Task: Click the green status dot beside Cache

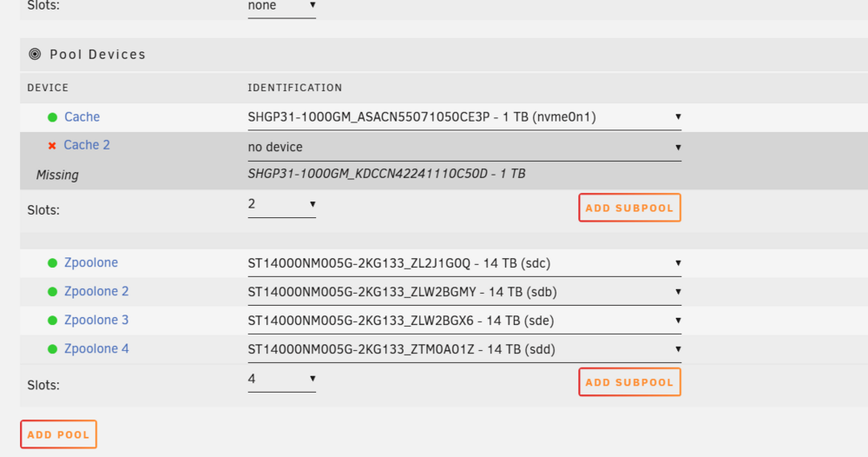Action: coord(53,117)
